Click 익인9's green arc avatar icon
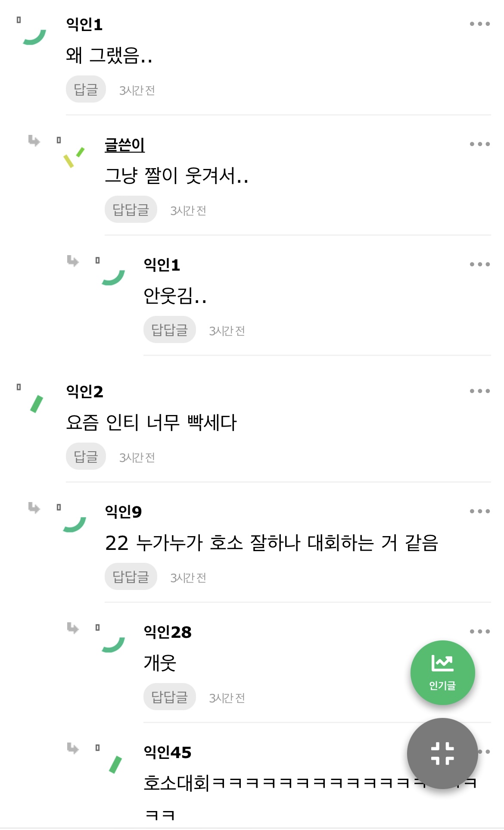 pyautogui.click(x=75, y=524)
